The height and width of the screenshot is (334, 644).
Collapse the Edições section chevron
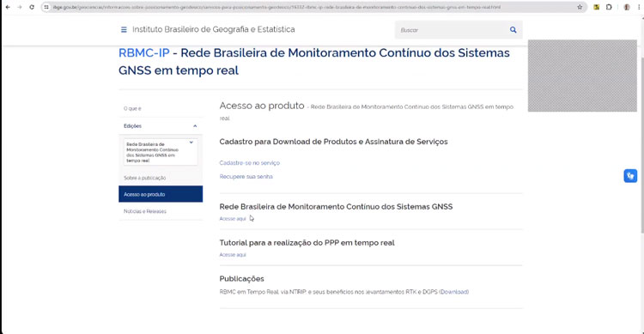195,126
